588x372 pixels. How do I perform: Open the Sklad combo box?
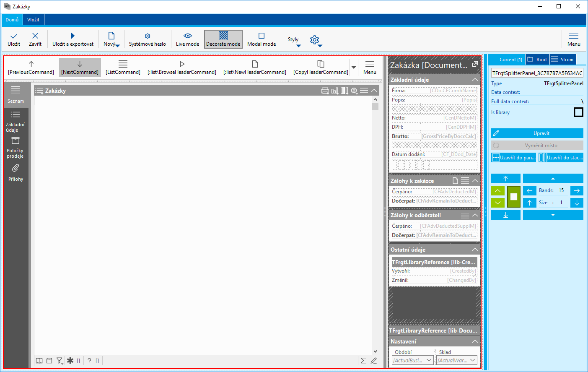click(x=456, y=360)
